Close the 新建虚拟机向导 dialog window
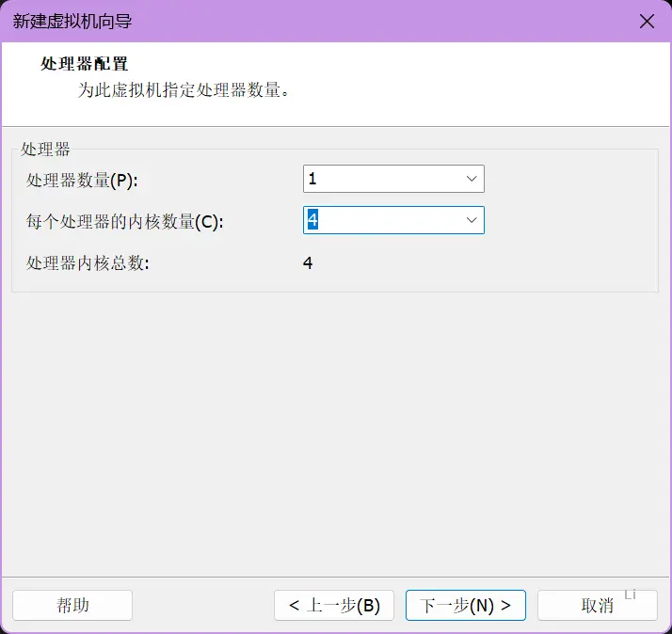The image size is (672, 634). [647, 21]
